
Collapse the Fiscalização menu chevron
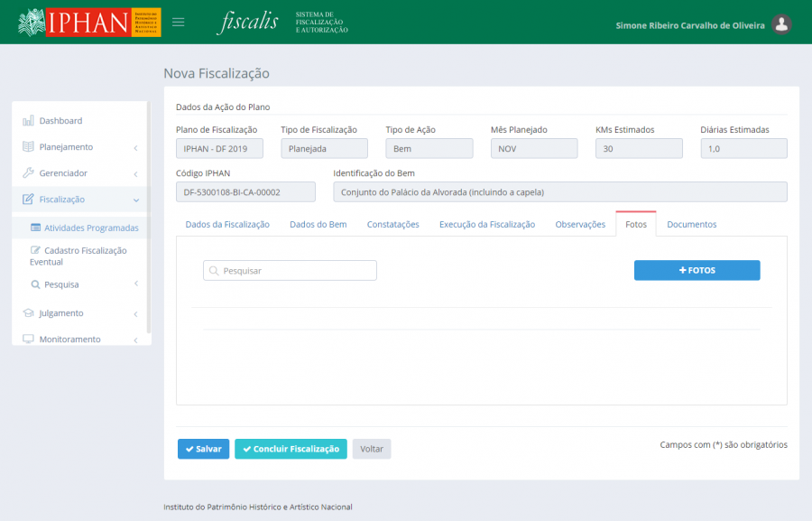pyautogui.click(x=135, y=200)
